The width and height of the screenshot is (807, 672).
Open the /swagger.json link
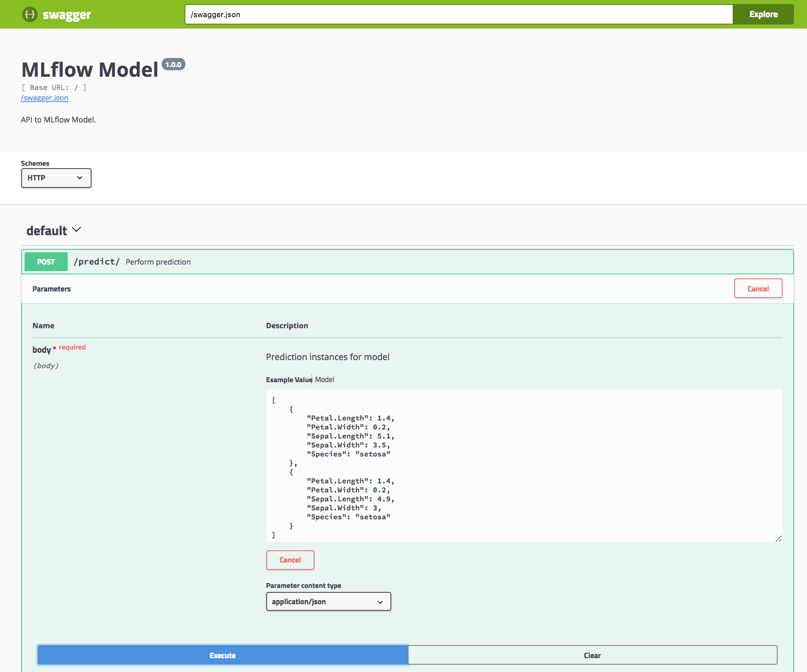click(45, 98)
